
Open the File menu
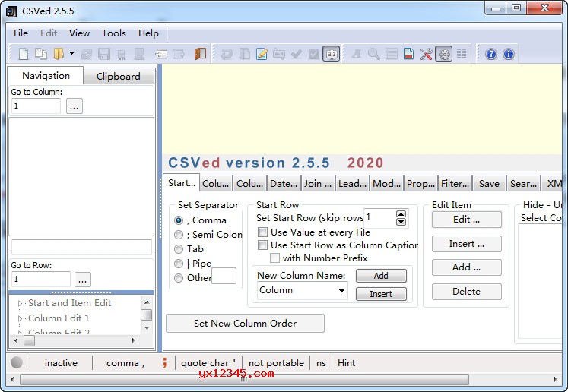[21, 33]
